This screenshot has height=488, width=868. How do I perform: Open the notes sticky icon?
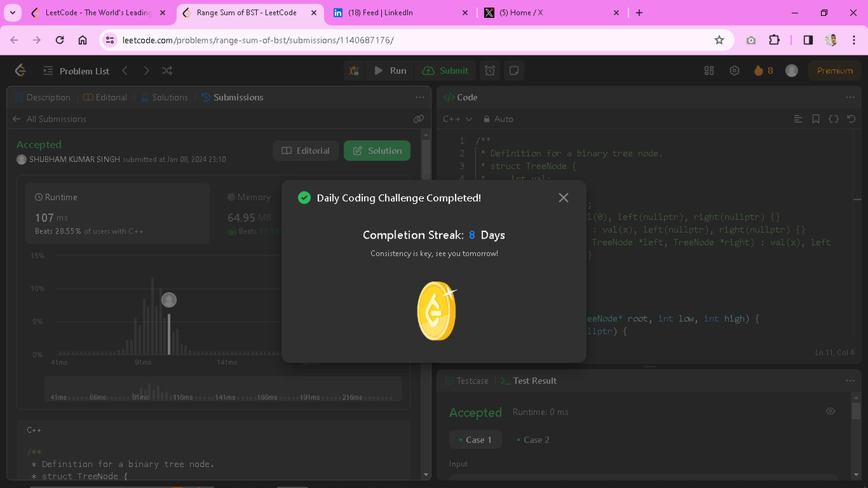[x=514, y=71]
